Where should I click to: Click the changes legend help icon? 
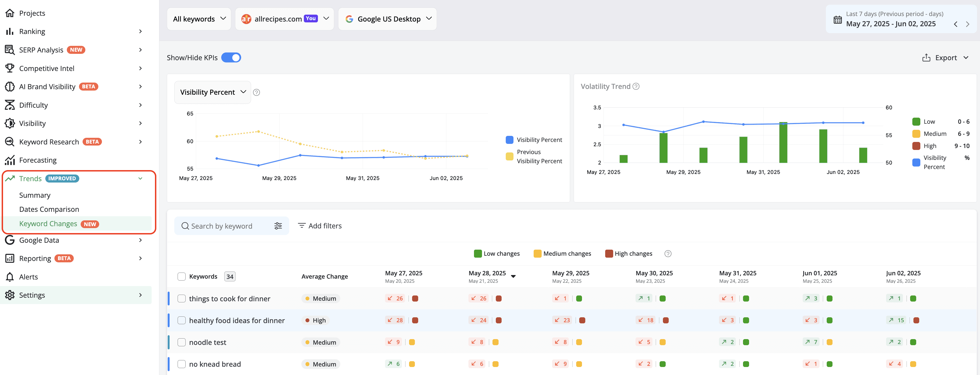click(668, 254)
